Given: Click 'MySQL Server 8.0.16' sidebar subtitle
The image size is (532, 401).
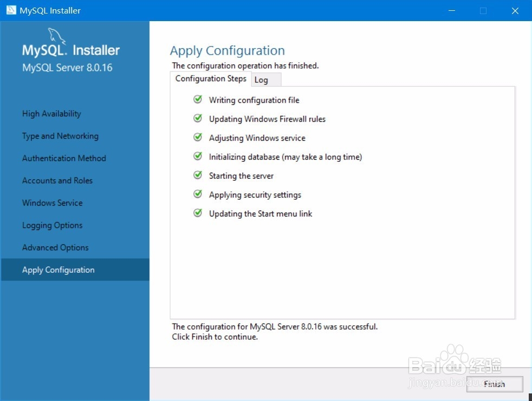Looking at the screenshot, I should [x=67, y=68].
